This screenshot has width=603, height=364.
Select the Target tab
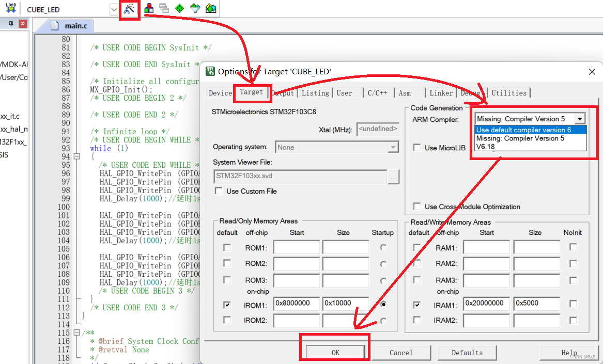point(251,92)
